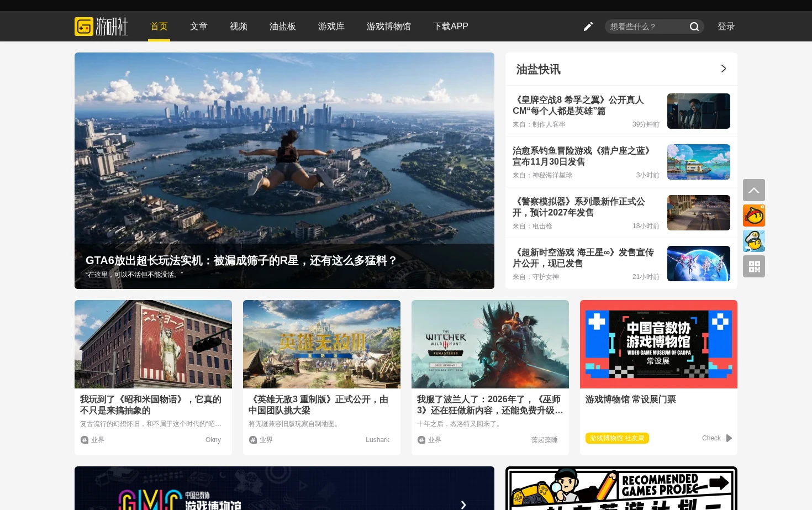Click the 中国音数协游戏博物馆 card image

[x=658, y=344]
